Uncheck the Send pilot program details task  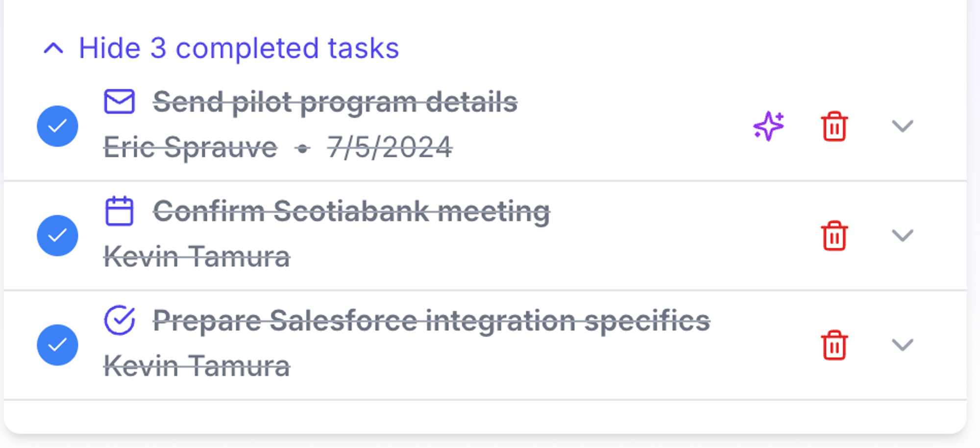click(57, 126)
